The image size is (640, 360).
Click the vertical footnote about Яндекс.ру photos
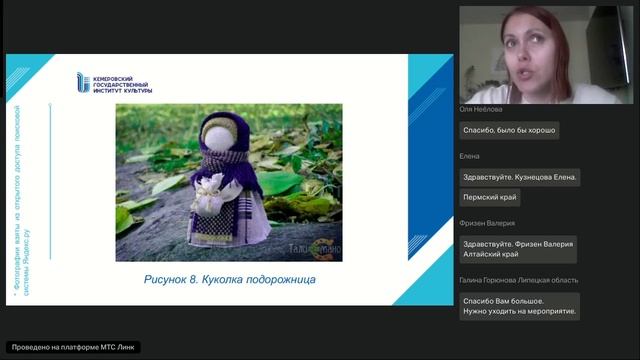(x=22, y=200)
